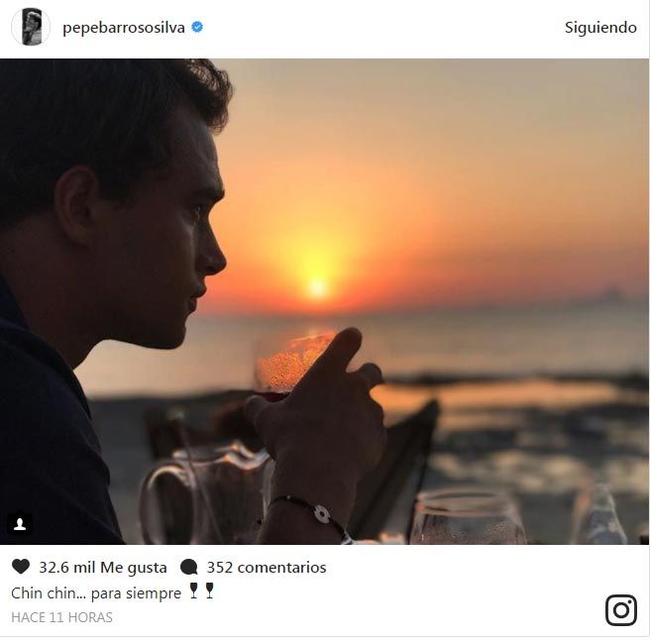650x644 pixels.
Task: Select the caption 'Chin chin... para siempre'
Action: 96,593
